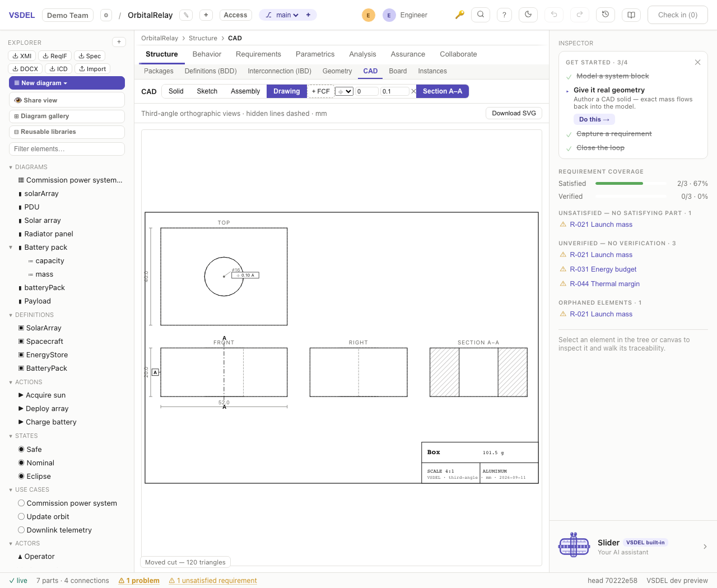
Task: Export Spec download button
Action: tap(90, 56)
